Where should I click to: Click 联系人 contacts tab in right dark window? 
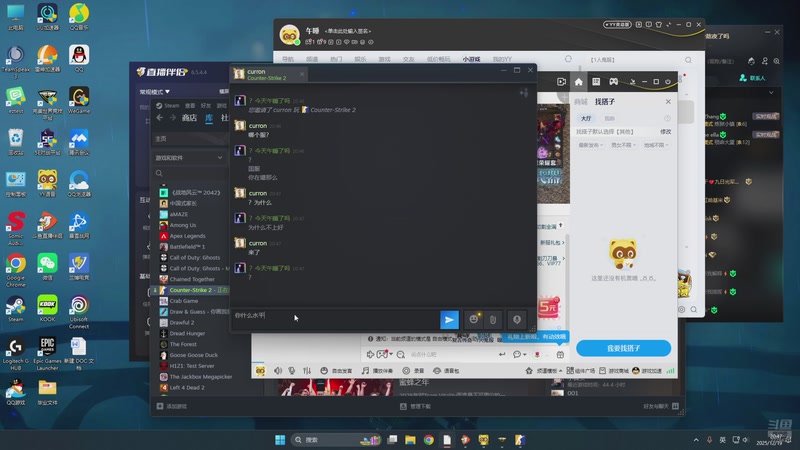click(752, 78)
